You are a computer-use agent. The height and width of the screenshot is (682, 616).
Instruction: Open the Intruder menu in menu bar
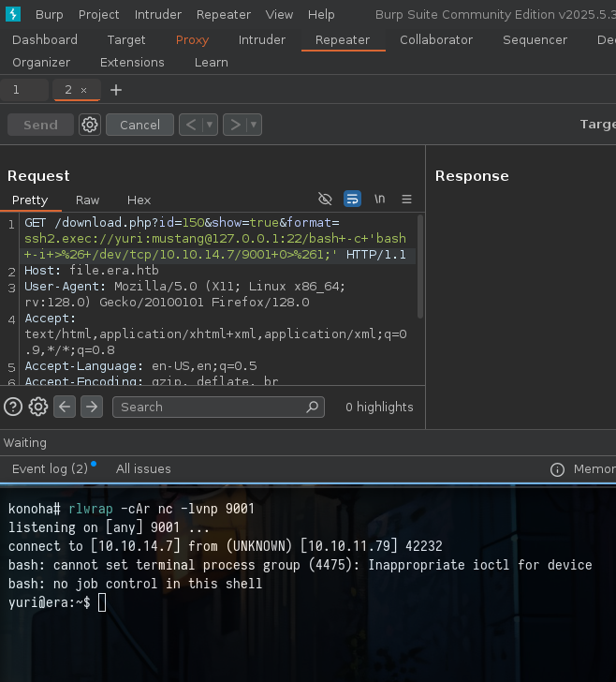tap(158, 14)
